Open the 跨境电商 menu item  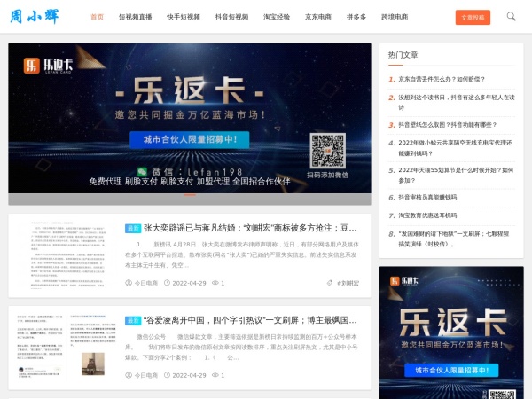pos(395,17)
